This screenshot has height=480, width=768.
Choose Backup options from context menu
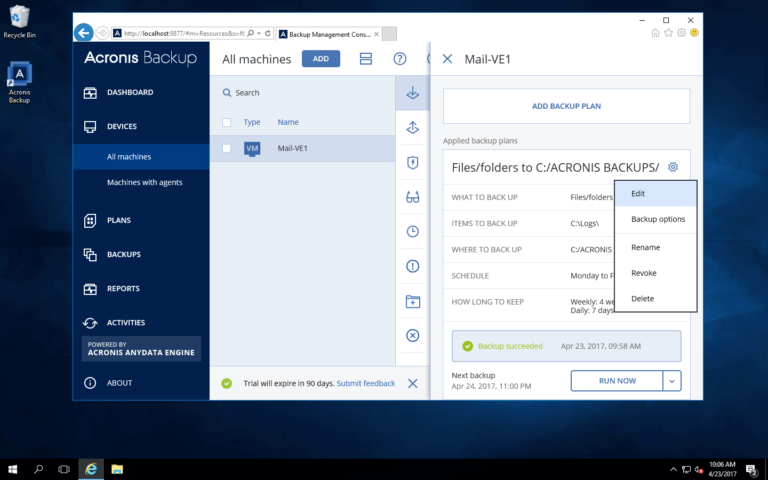tap(656, 219)
